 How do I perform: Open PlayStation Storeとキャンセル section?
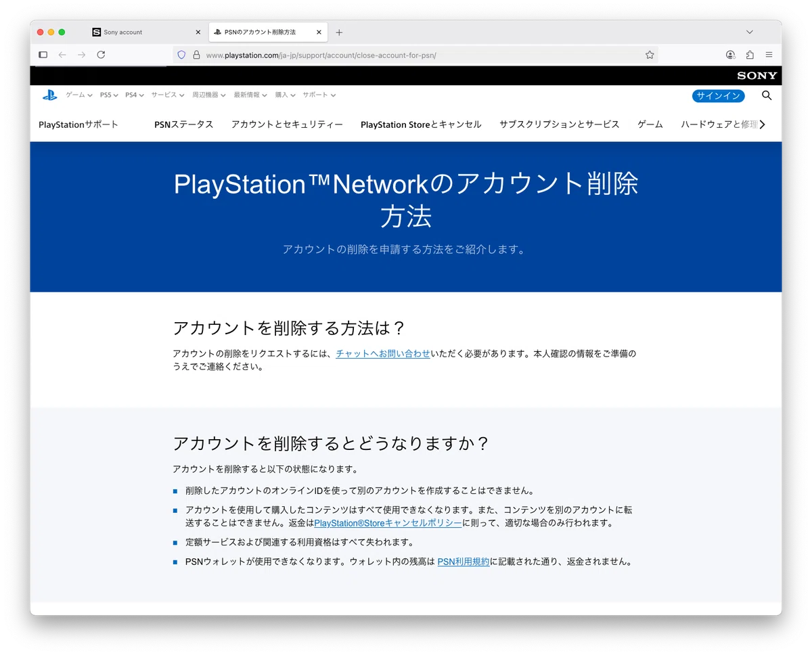tap(421, 125)
